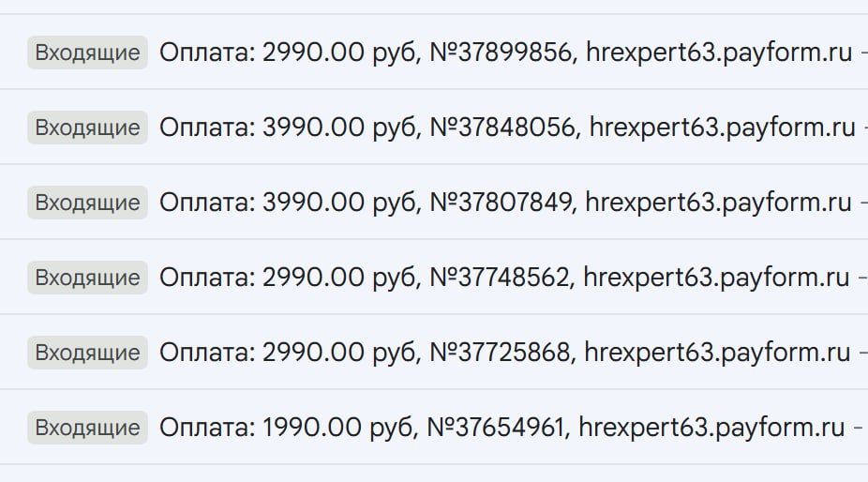Click the Входящие label on email №37848056

coord(87,128)
